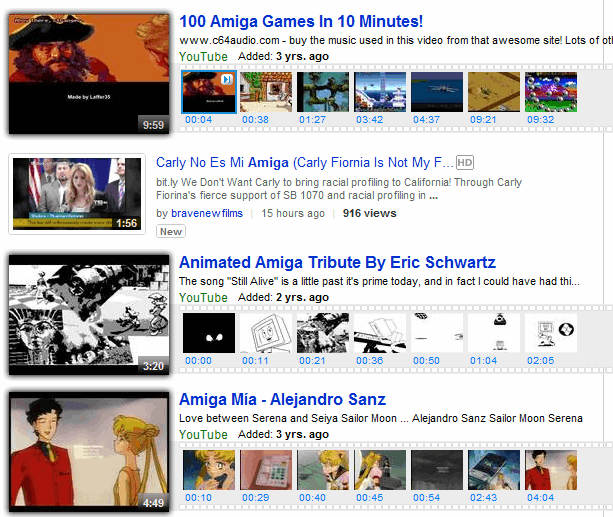Click the New label under Carly video
The image size is (613, 517).
(x=171, y=232)
